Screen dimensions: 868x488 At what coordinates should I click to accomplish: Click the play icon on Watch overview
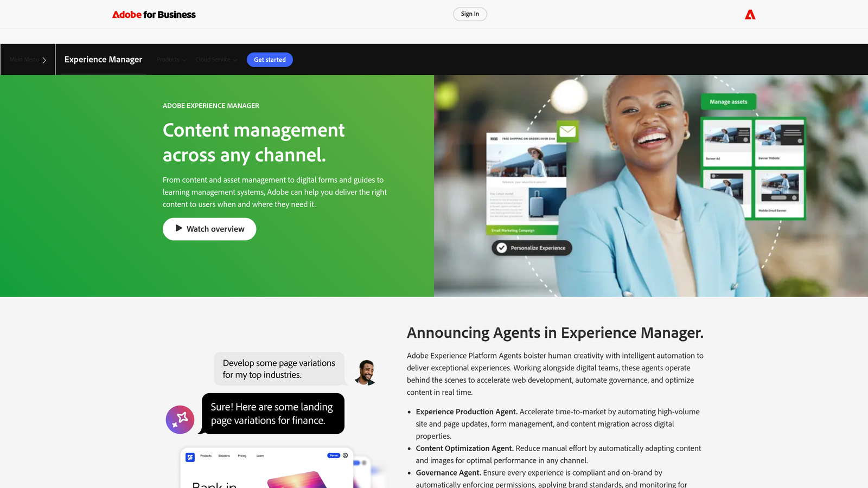[178, 229]
